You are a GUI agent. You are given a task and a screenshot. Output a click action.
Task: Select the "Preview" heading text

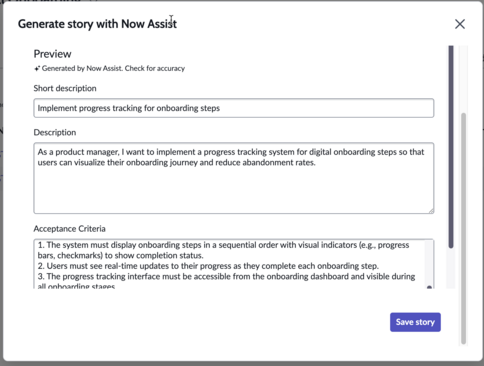point(52,54)
